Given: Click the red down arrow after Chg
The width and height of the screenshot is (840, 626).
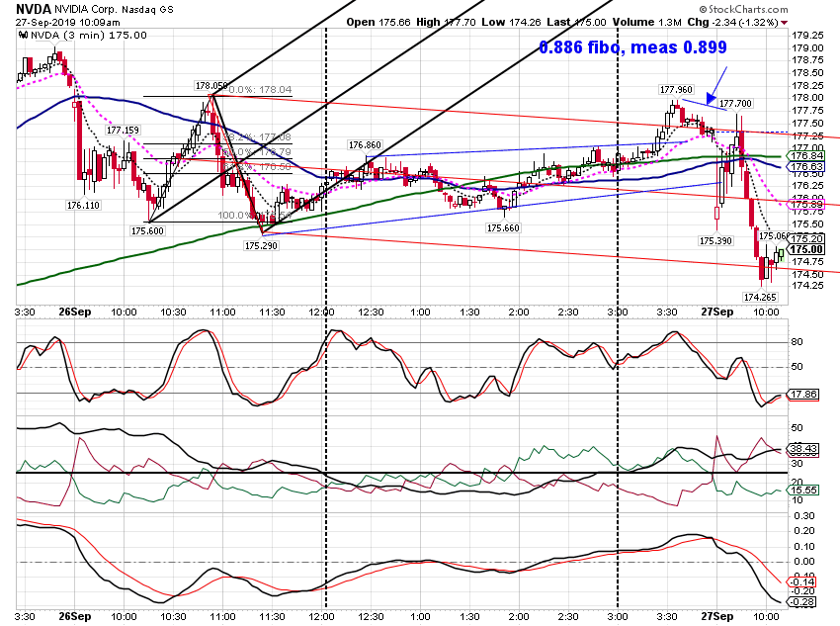Looking at the screenshot, I should point(785,23).
